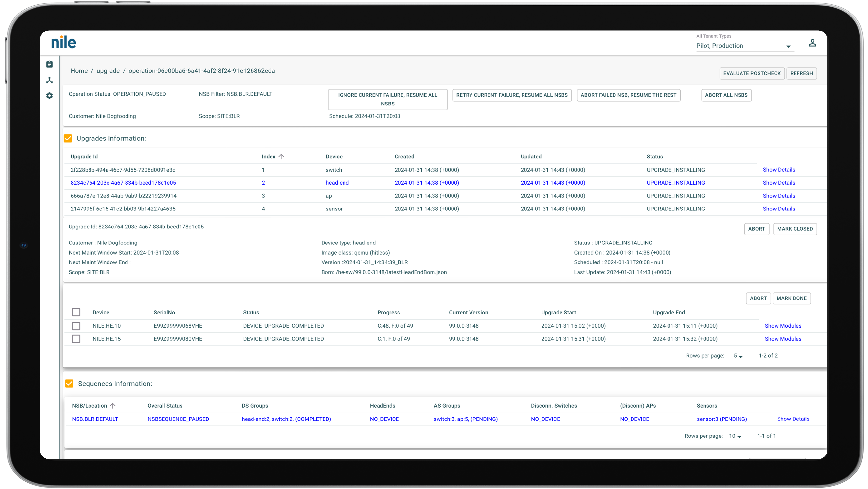Viewport: 868px width, 489px height.
Task: Click switch:3, ap:5, (PENDING) cell
Action: tap(466, 419)
